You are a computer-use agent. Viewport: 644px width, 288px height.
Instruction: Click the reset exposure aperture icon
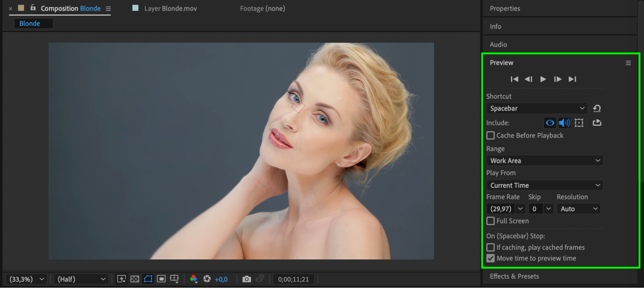[x=207, y=279]
